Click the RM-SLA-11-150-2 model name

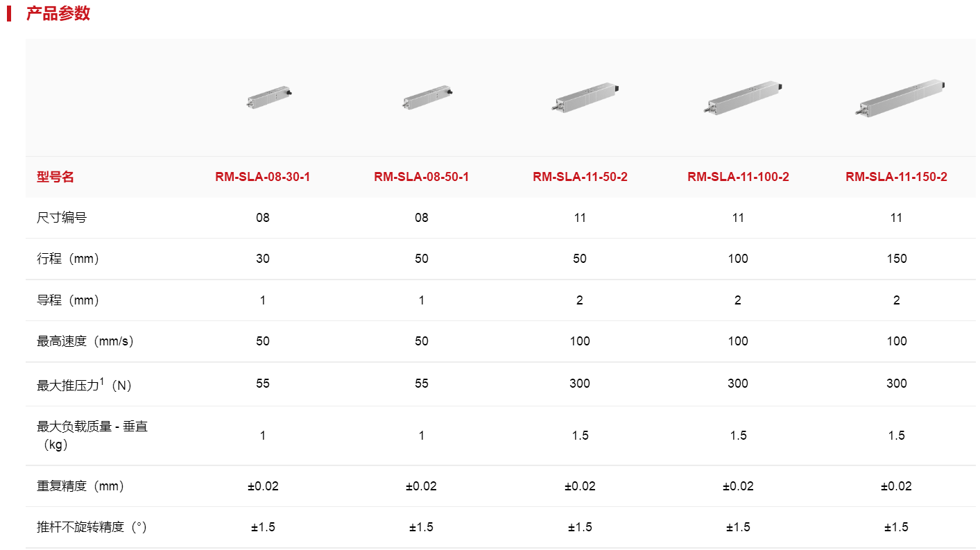[x=897, y=177]
